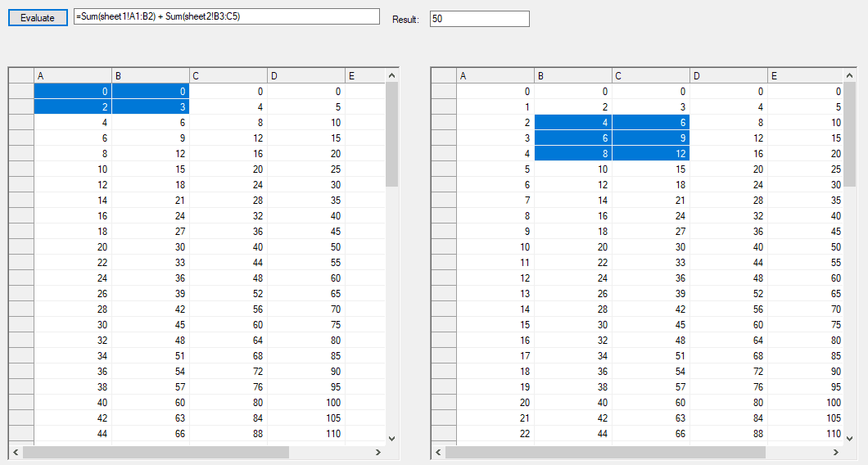Click cell 105 in right grid column E
Viewport: 868px width, 465px height.
pos(806,418)
